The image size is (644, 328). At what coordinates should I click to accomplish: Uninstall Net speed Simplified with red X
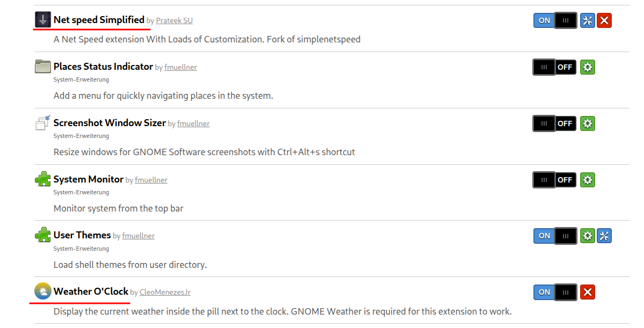pos(604,21)
